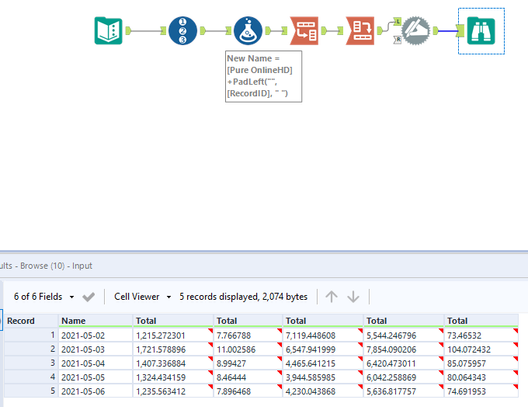Viewport: 528px width, 407px height.
Task: Select the Cross Tab tool
Action: point(360,31)
